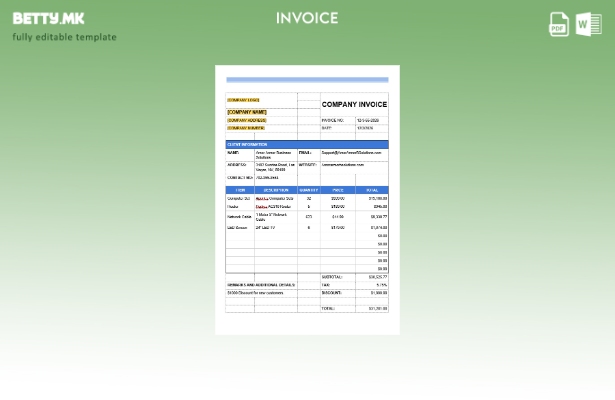The height and width of the screenshot is (400, 615).
Task: Click the Word document format icon
Action: (589, 24)
